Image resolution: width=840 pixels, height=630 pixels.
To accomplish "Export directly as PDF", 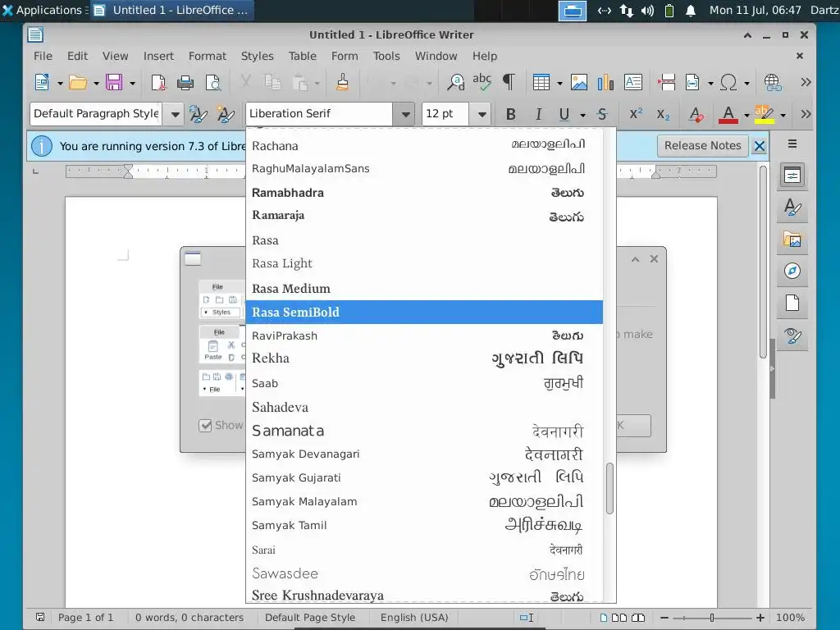I will (x=158, y=83).
